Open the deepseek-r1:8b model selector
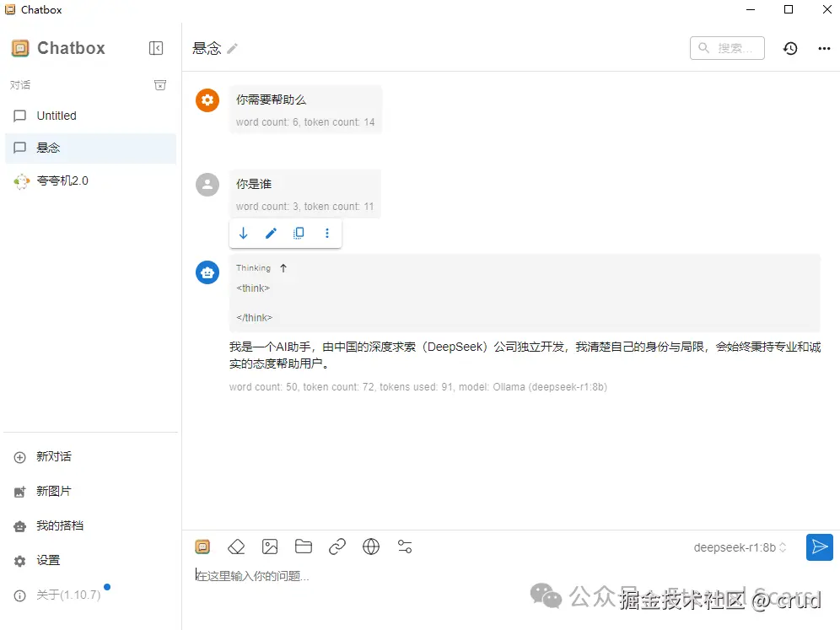Viewport: 840px width, 630px height. 740,547
